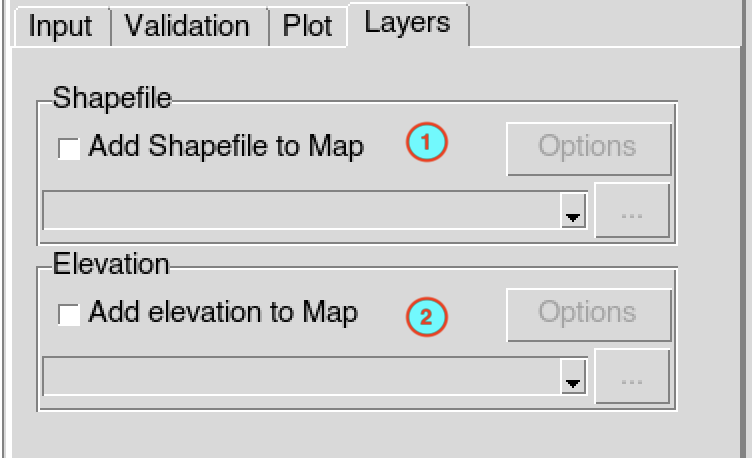Screen dimensions: 752x458
Task: Click the cyan circle marker numbered 2
Action: pyautogui.click(x=426, y=317)
